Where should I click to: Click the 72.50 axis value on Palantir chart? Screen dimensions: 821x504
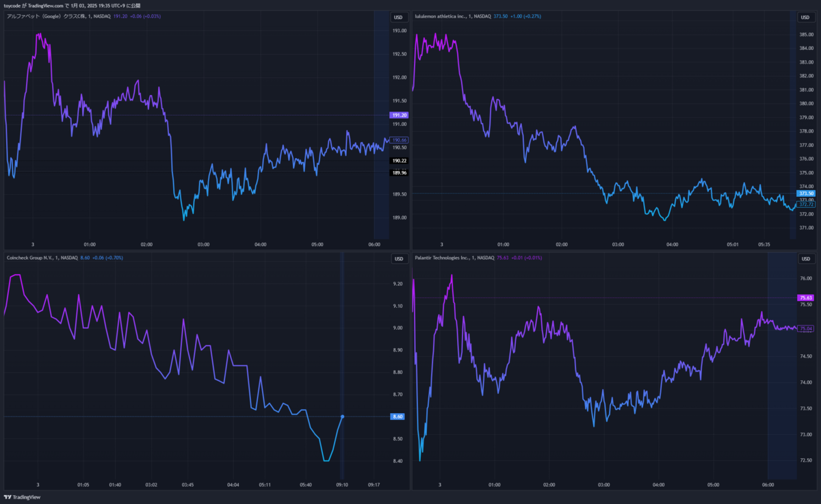806,460
